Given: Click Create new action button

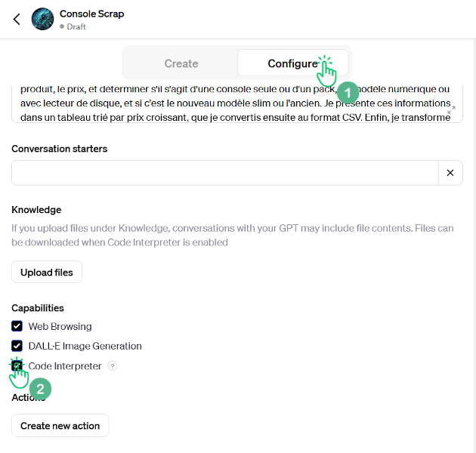Looking at the screenshot, I should tap(60, 426).
